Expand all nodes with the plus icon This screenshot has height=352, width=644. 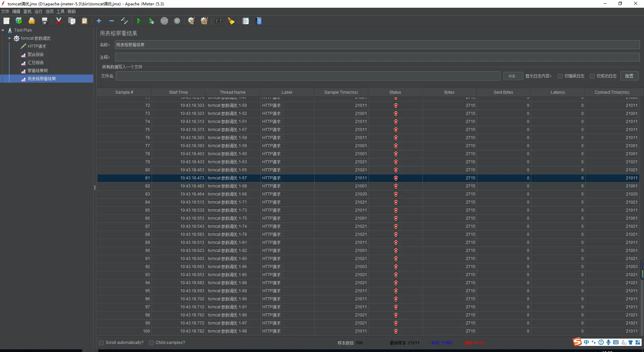(99, 21)
